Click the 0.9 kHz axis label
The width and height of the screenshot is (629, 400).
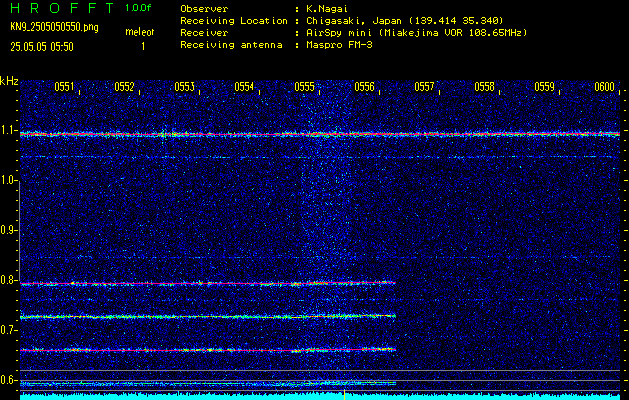(8, 230)
